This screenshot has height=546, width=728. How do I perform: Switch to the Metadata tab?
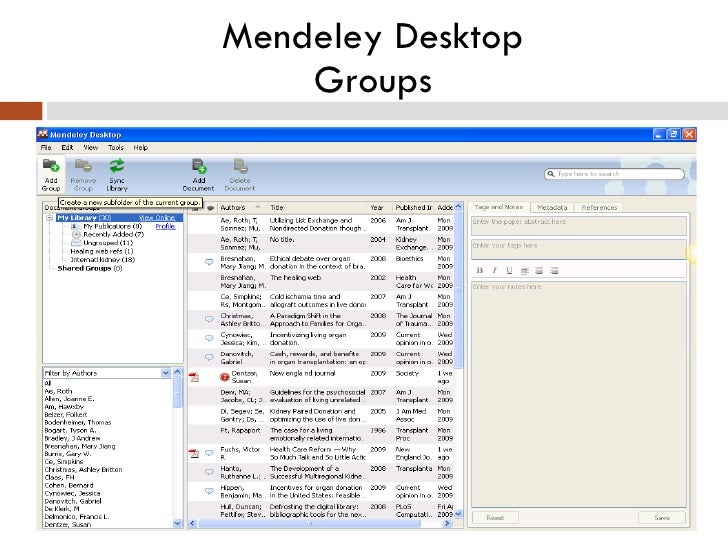(552, 208)
